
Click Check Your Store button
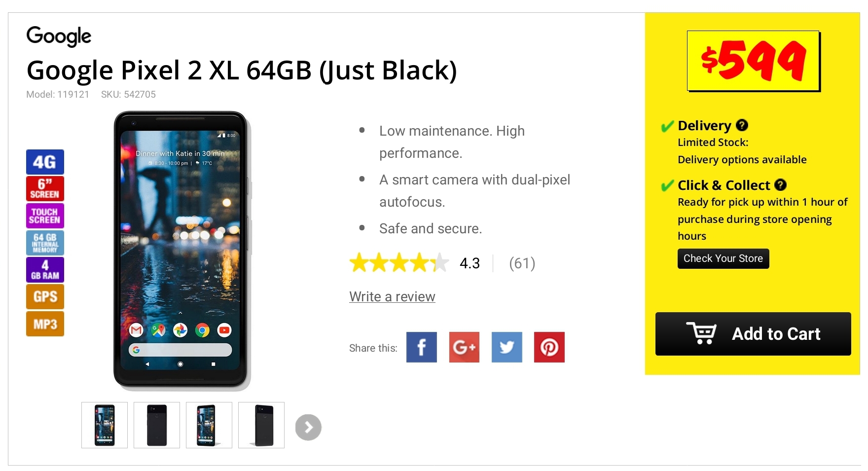click(x=723, y=258)
